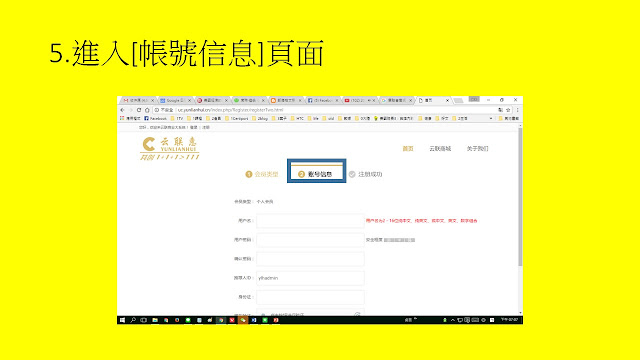This screenshot has height=360, width=640.
Task: Click the 用户名 input field
Action: [310, 221]
